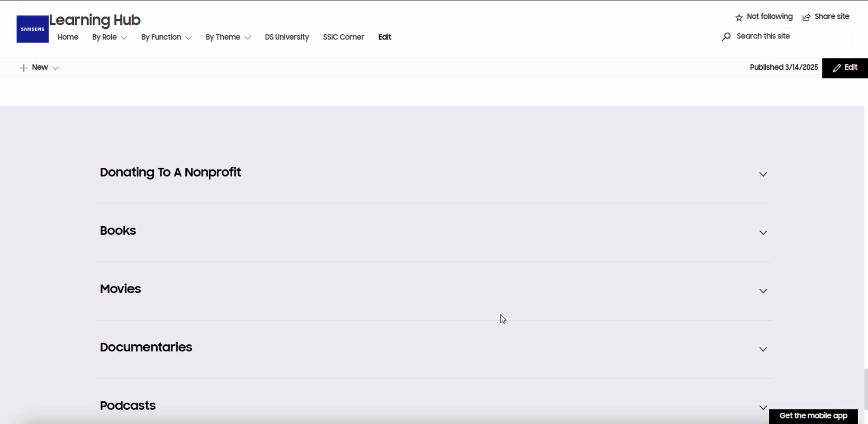The width and height of the screenshot is (868, 424).
Task: Click the plus icon beside New
Action: [x=24, y=68]
